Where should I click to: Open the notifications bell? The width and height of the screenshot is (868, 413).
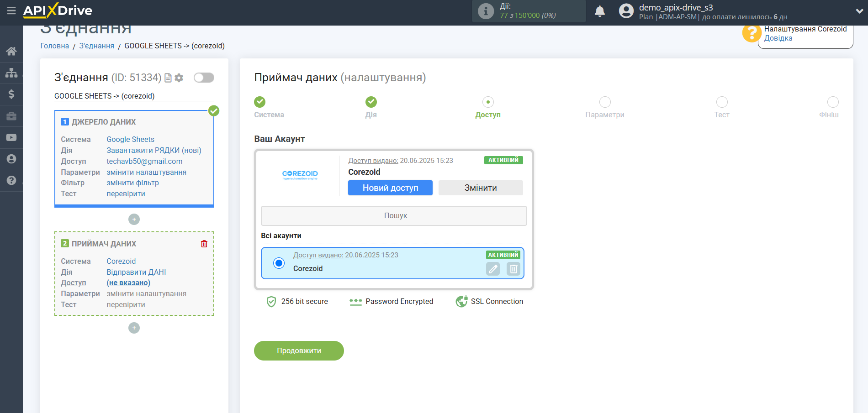600,11
